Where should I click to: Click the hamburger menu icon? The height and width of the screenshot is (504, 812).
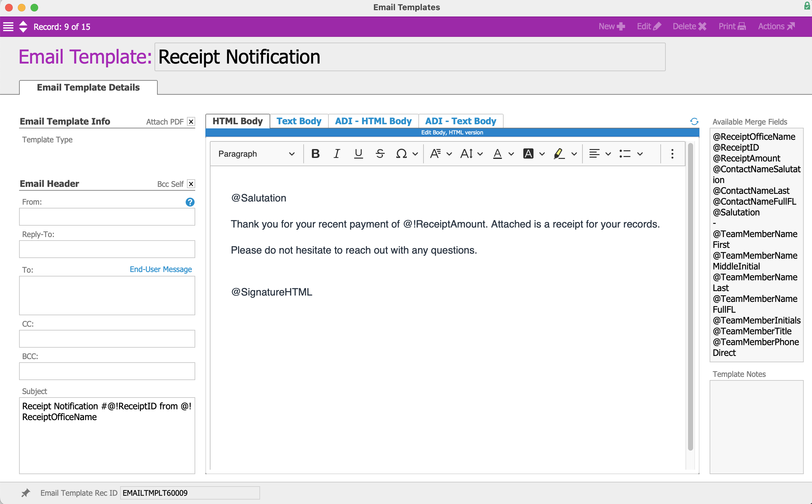(8, 27)
